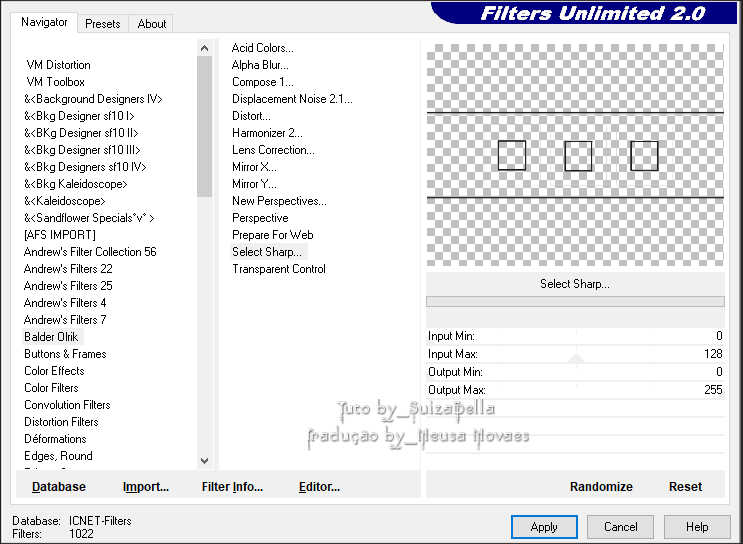Select Andrew's Filters 7 category
The image size is (743, 544).
65,320
